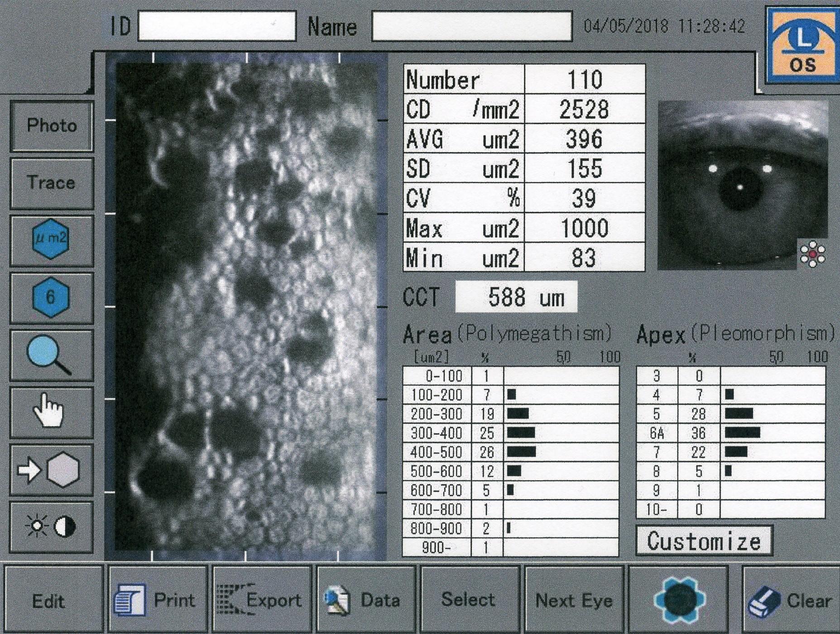
Task: Click the blue flower-shaped icon in bottom bar
Action: (679, 600)
